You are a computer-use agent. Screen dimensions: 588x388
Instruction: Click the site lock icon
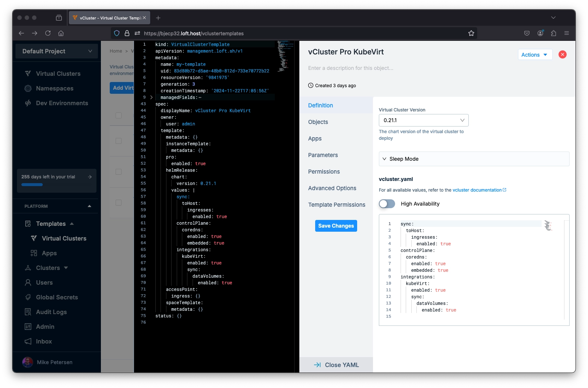coord(127,33)
